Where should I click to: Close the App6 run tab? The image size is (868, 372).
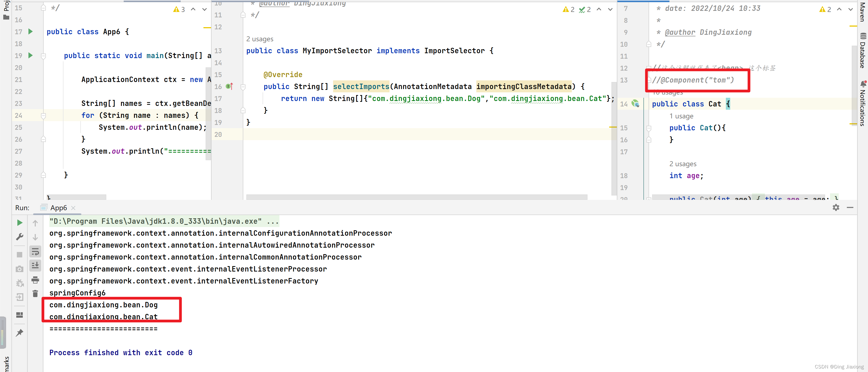[x=73, y=208]
